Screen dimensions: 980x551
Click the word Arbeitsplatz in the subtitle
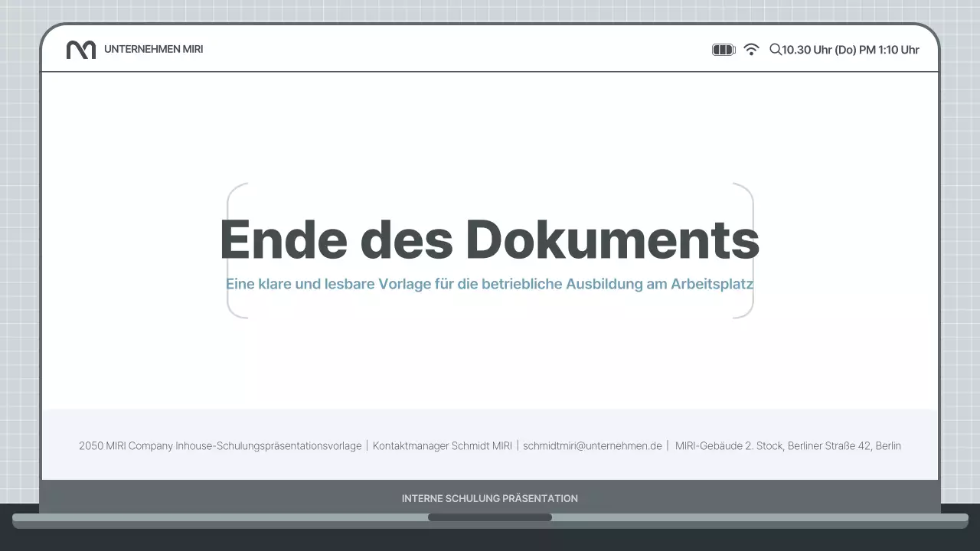tap(712, 284)
